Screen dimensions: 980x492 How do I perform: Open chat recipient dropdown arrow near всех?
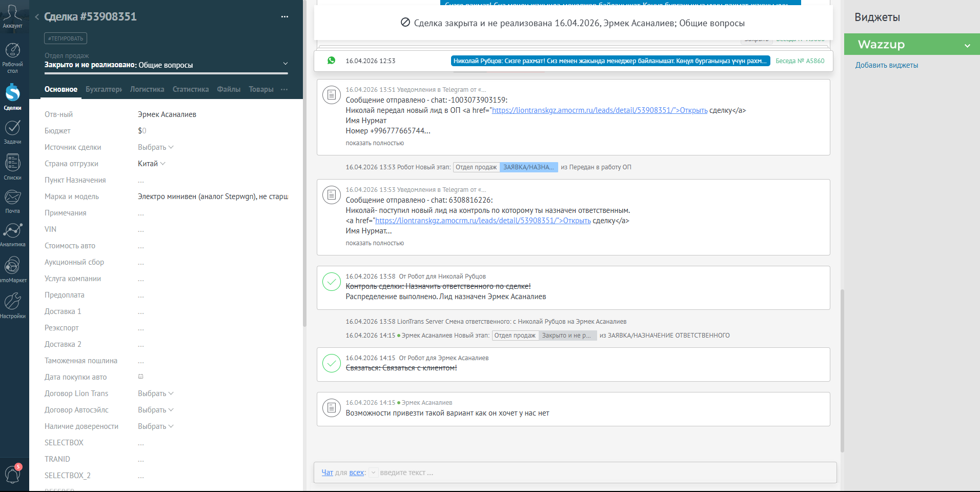click(x=374, y=473)
